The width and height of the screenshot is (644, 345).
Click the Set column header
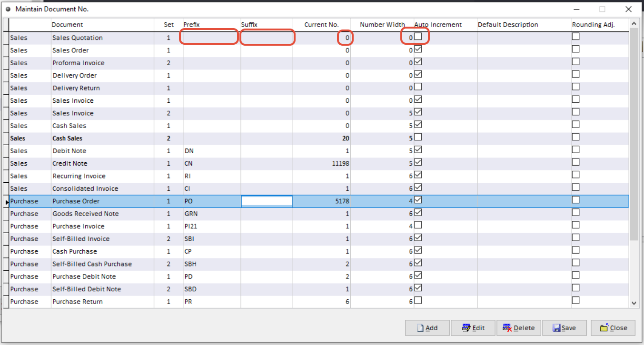coord(168,25)
